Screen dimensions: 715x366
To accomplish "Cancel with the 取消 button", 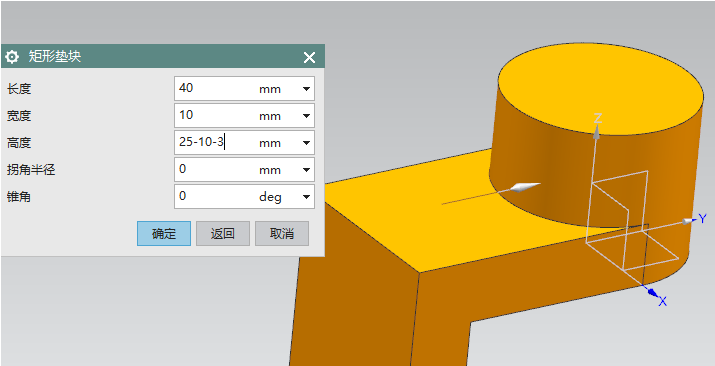I will click(282, 234).
